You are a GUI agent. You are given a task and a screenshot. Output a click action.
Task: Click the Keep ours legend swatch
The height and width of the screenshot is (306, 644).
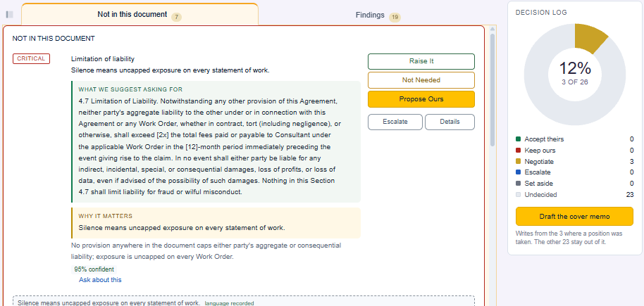[x=519, y=150]
